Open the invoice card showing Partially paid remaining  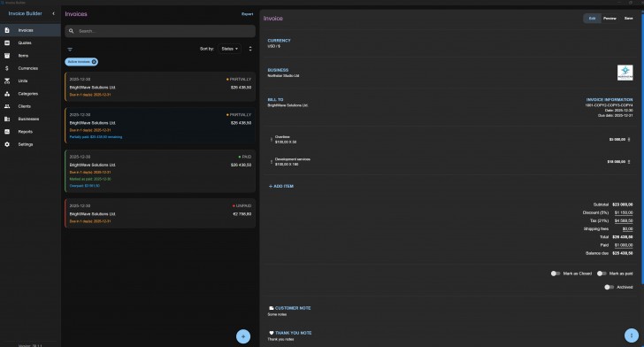(160, 126)
